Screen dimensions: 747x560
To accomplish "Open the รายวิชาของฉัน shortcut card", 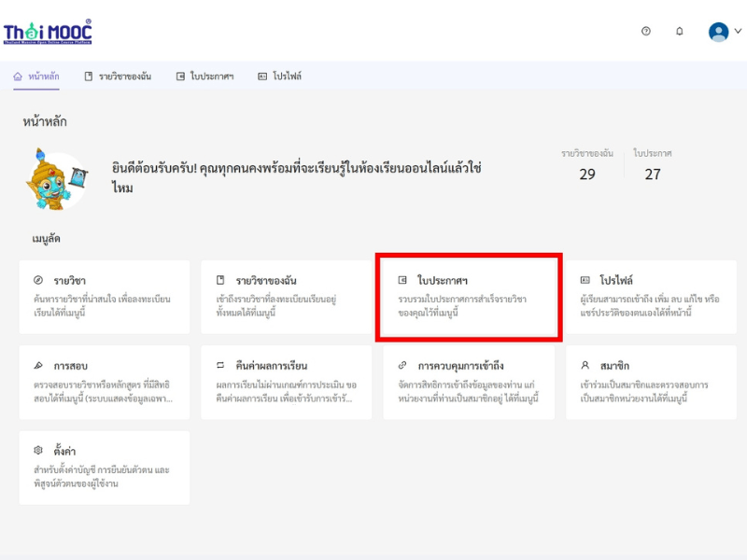I will (286, 297).
